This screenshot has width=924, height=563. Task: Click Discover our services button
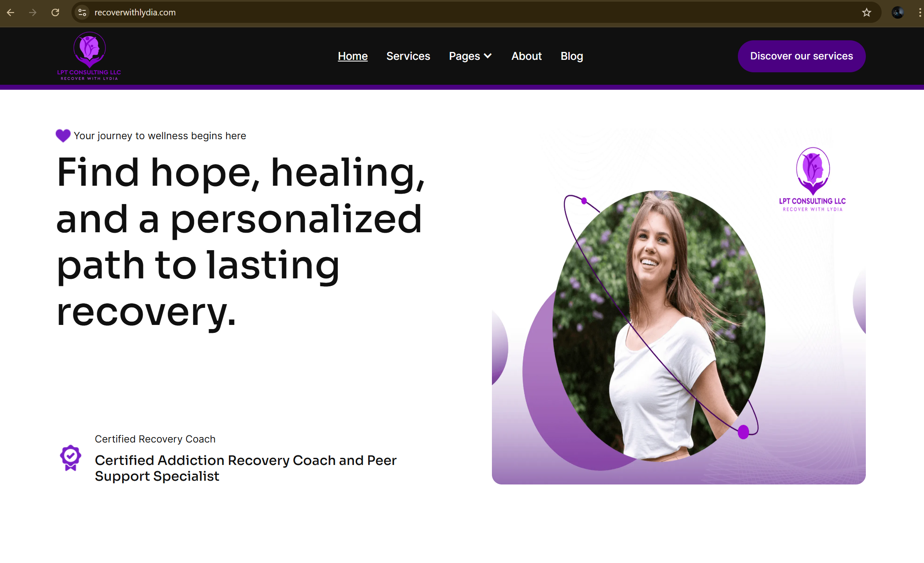tap(801, 56)
